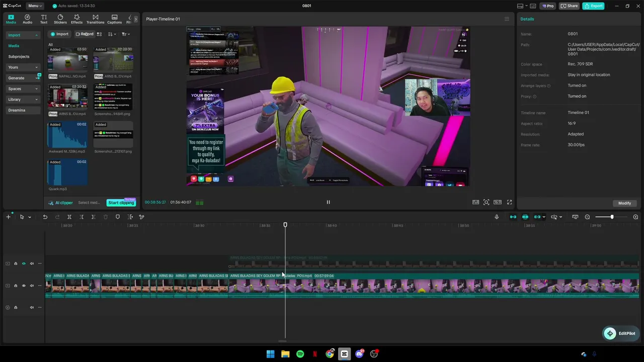Viewport: 644px width, 362px height.
Task: Switch to the Text tab
Action: 44,19
